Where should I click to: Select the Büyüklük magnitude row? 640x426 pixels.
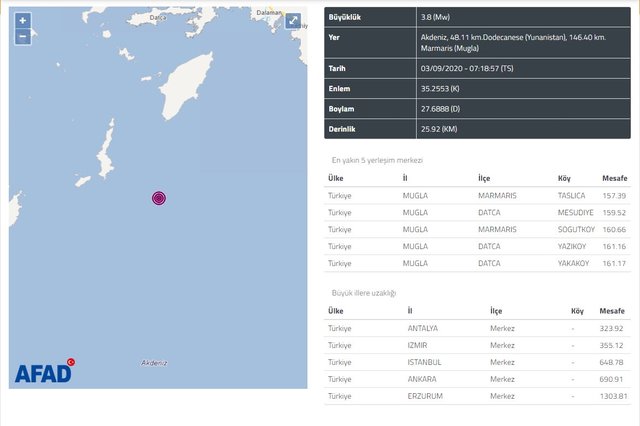tap(473, 17)
